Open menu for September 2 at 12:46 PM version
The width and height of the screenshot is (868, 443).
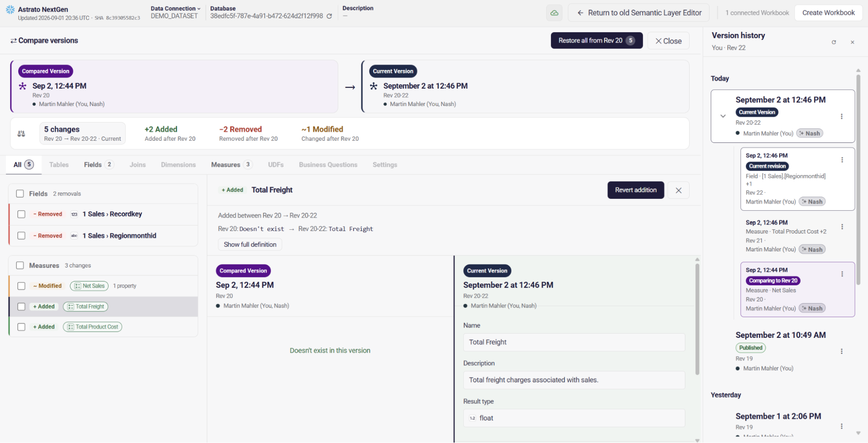842,116
